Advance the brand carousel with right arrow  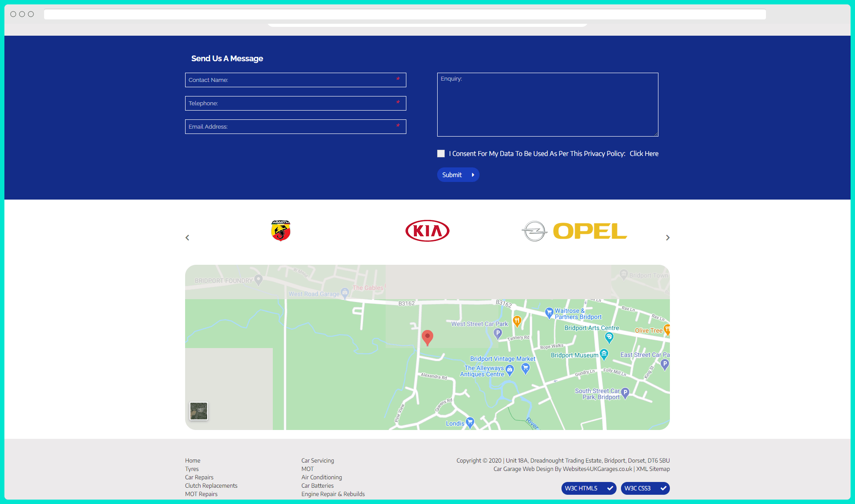tap(668, 237)
